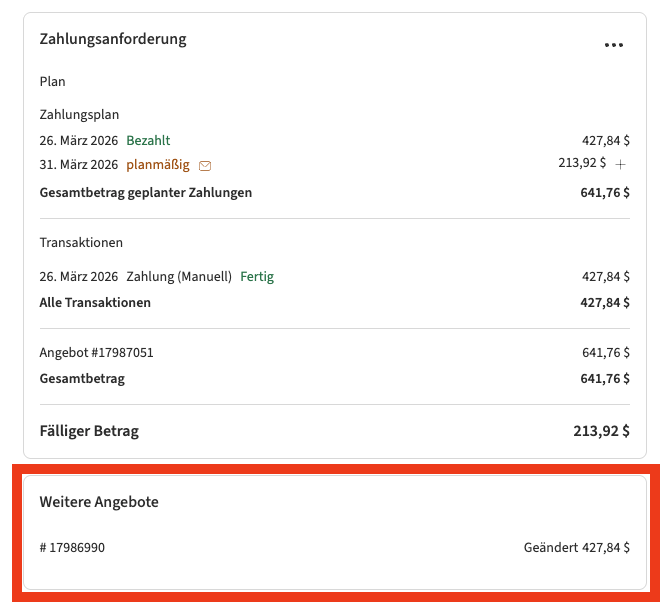Open the other offer # 17986990

(x=72, y=547)
